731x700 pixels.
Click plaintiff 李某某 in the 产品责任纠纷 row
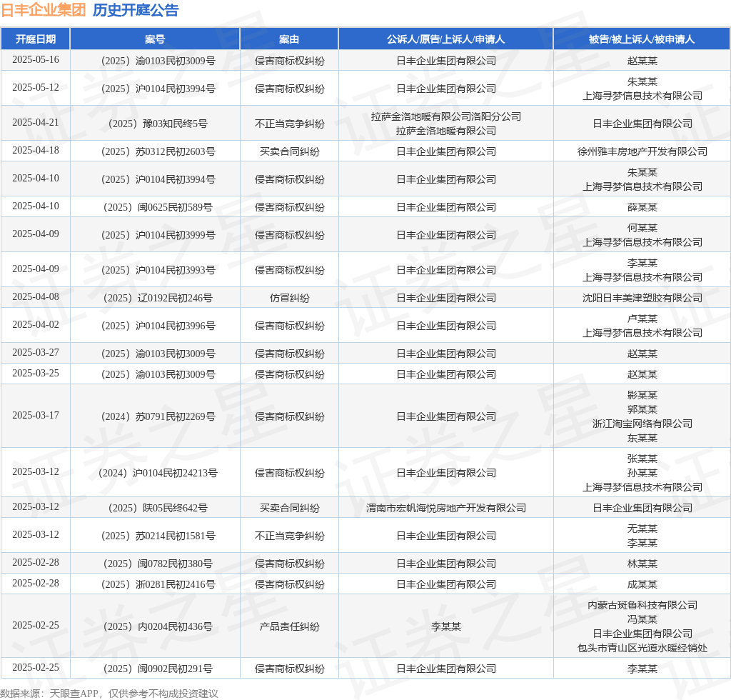(x=445, y=626)
